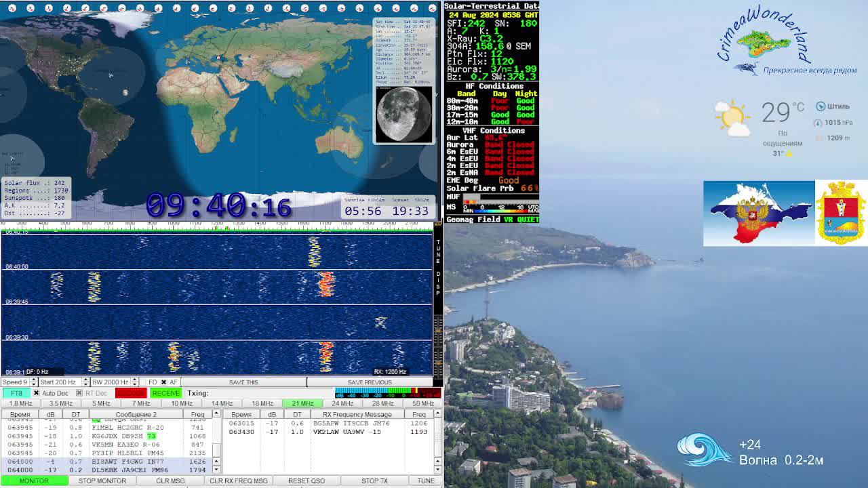This screenshot has width=868, height=488.
Task: Select the BG5APW IT9CCB JM76 row
Action: point(329,423)
